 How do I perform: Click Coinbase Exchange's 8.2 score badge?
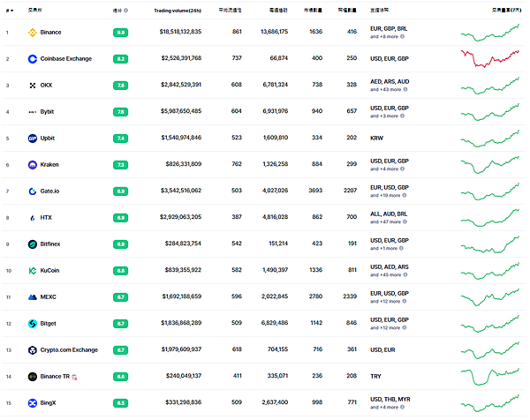pos(121,59)
